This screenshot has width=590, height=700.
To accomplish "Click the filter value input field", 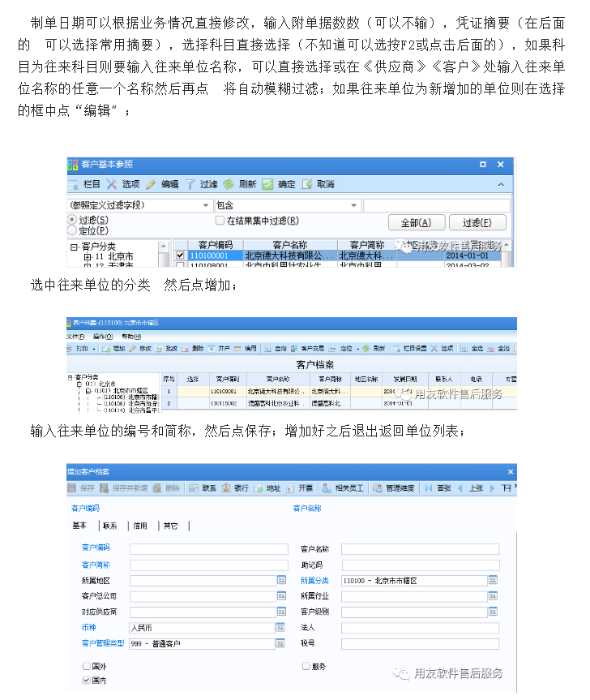I will click(437, 205).
